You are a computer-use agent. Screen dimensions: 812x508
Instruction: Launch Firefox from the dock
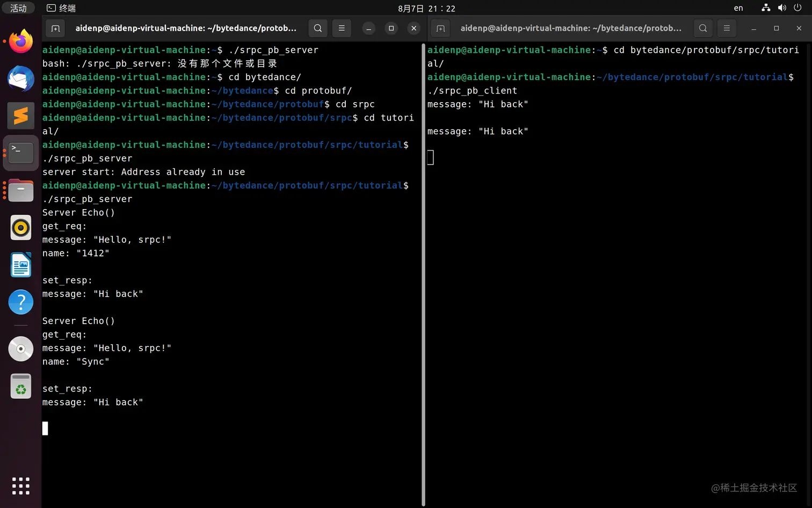21,41
